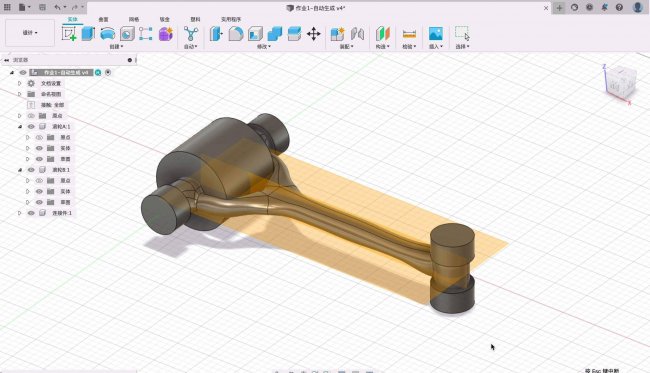This screenshot has height=373, width=650.
Task: Undo the last action
Action: tap(58, 7)
